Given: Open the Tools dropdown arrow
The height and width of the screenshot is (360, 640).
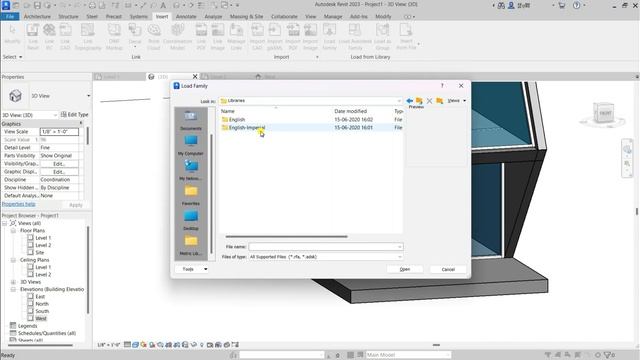Looking at the screenshot, I should [206, 269].
